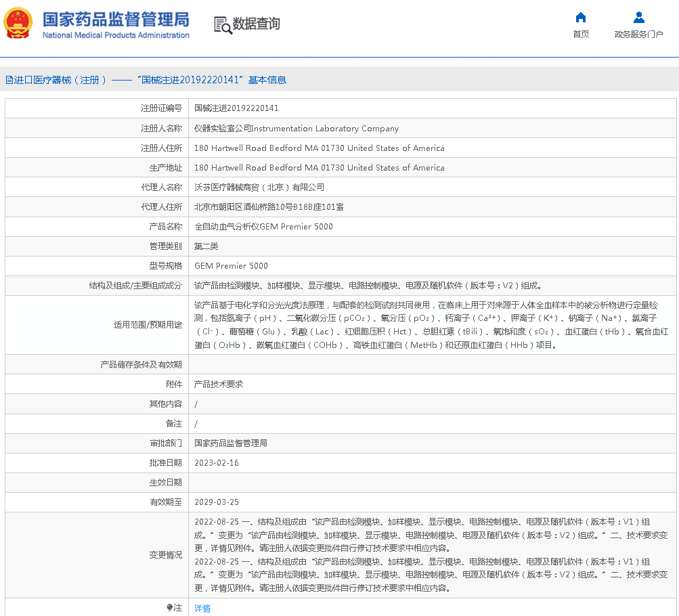The image size is (679, 616).
Task: Click the document icon before 进口医疗器械
Action: 9,80
